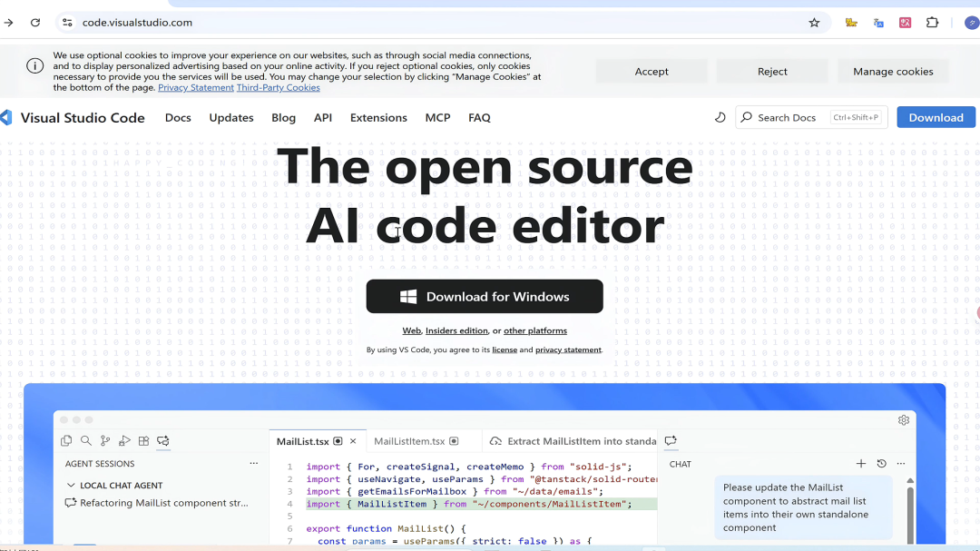Open the Extensions blocks icon in editor preview
This screenshot has width=980, height=551.
click(x=143, y=441)
